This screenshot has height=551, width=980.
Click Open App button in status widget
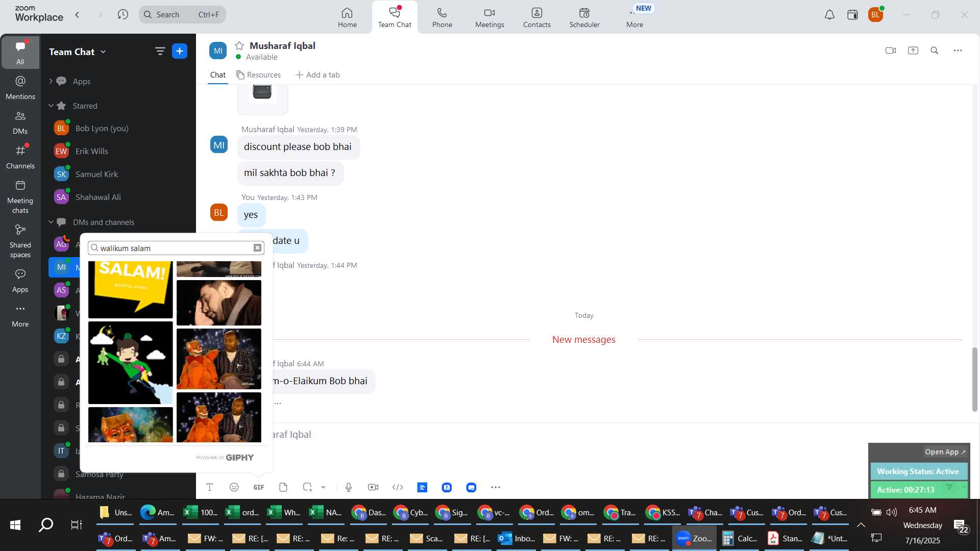tap(945, 452)
